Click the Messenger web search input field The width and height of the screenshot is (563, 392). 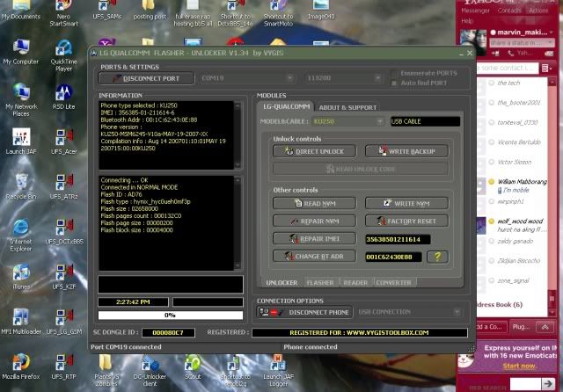[x=525, y=384]
